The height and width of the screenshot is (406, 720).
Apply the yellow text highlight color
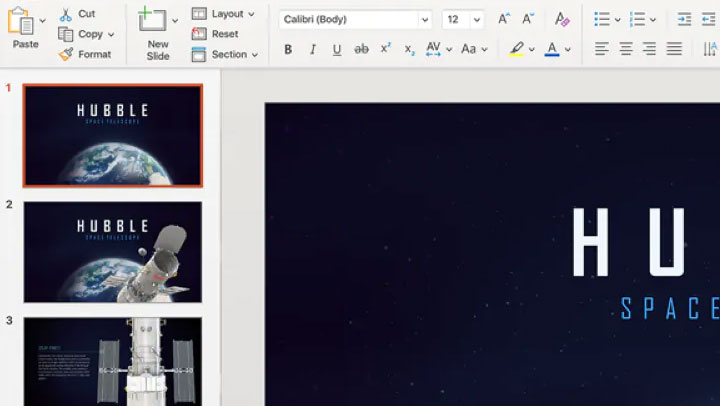pyautogui.click(x=516, y=49)
